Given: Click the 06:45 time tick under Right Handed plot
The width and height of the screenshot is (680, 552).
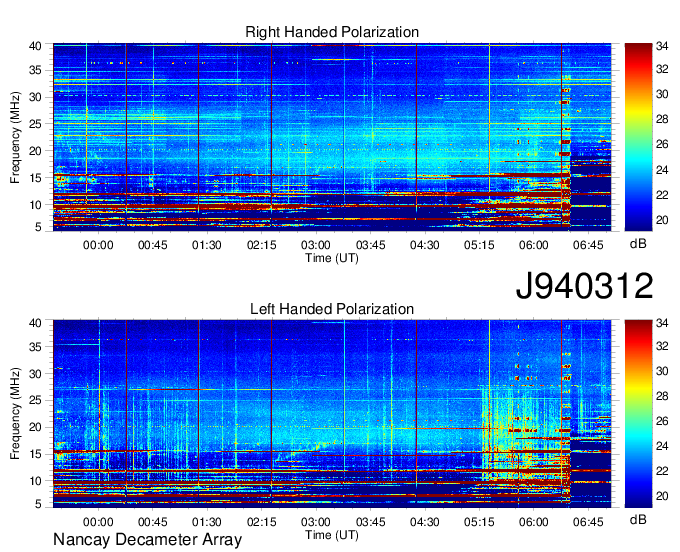Looking at the screenshot, I should click(588, 245).
